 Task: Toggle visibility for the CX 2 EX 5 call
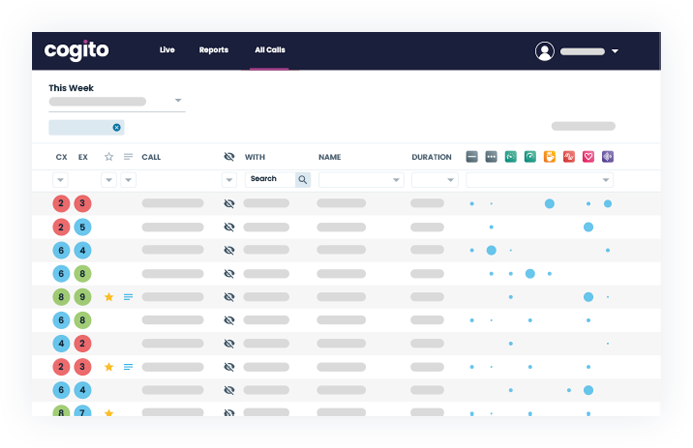coord(229,227)
